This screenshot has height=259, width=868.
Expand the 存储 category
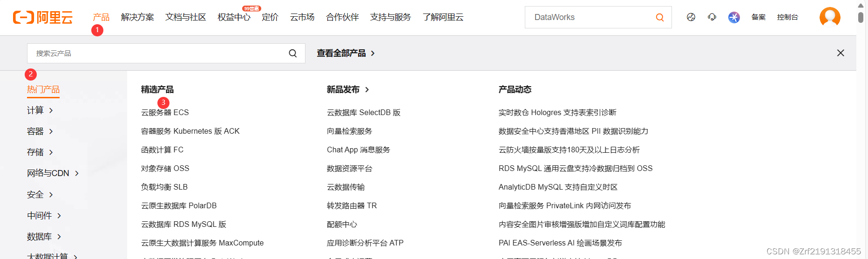pyautogui.click(x=40, y=152)
